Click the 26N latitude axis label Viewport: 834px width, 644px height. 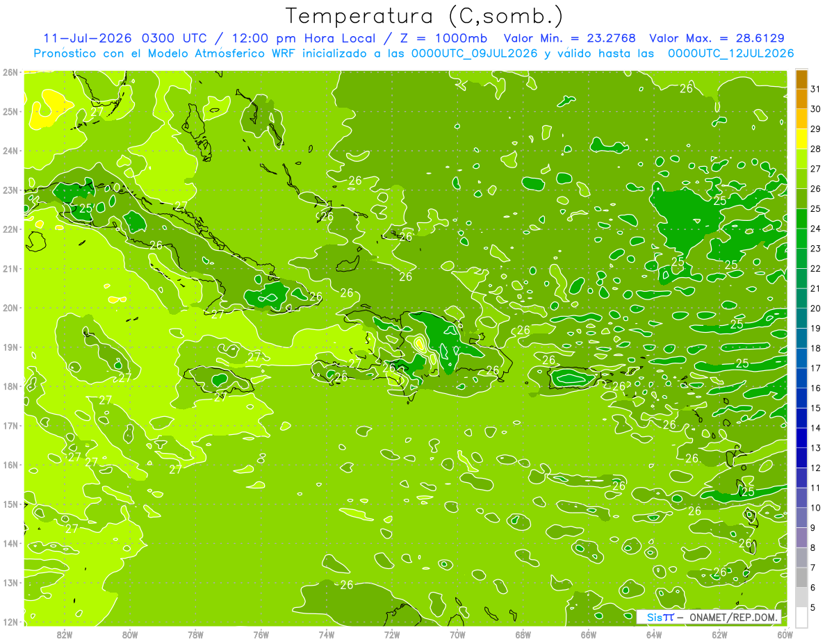click(x=10, y=72)
